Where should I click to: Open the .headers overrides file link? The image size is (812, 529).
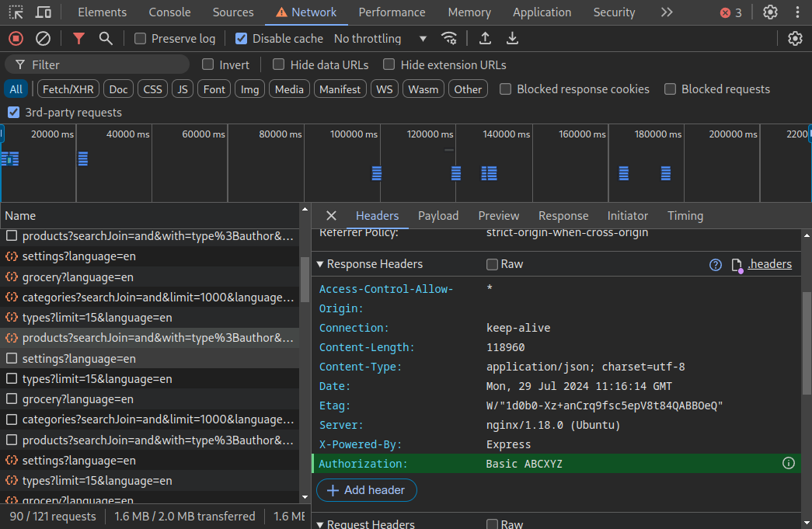point(769,264)
